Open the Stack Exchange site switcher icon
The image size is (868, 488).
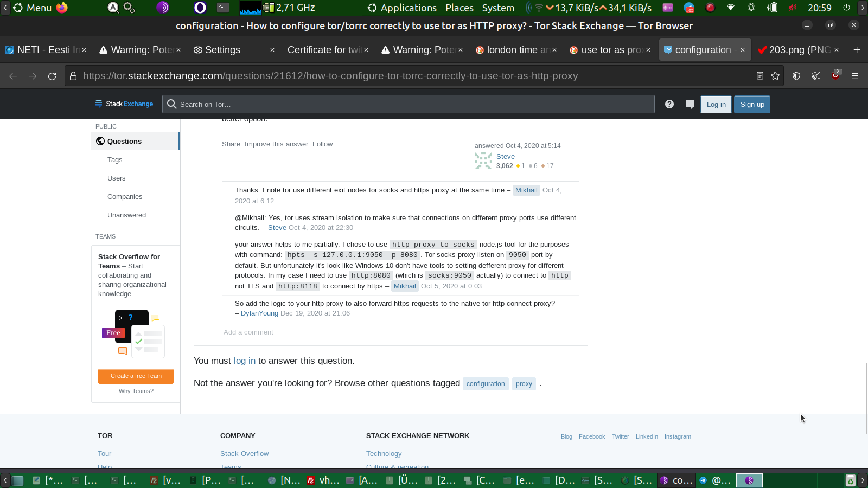(690, 104)
